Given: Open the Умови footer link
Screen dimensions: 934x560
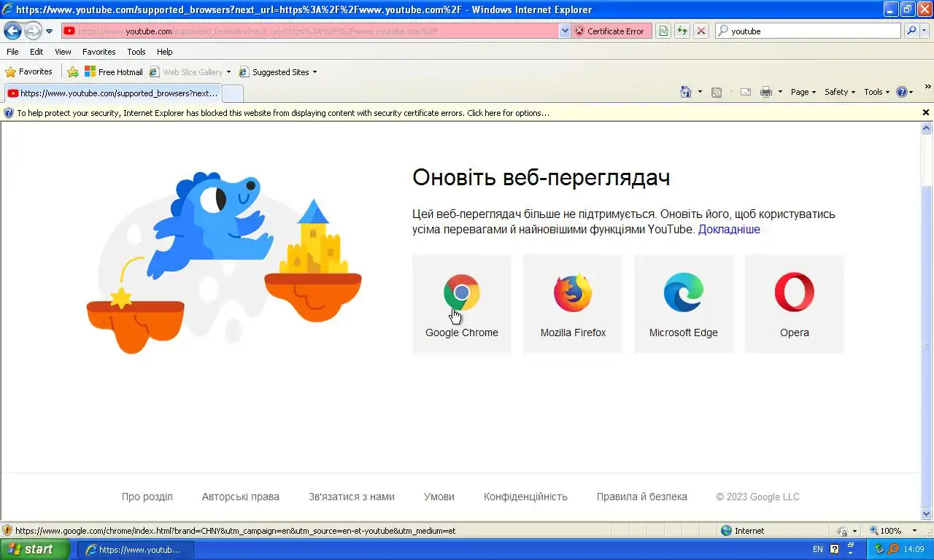Looking at the screenshot, I should pos(439,497).
